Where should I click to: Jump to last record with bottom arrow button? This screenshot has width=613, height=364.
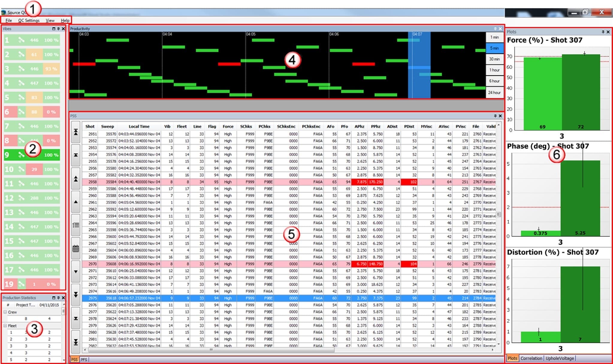(76, 342)
